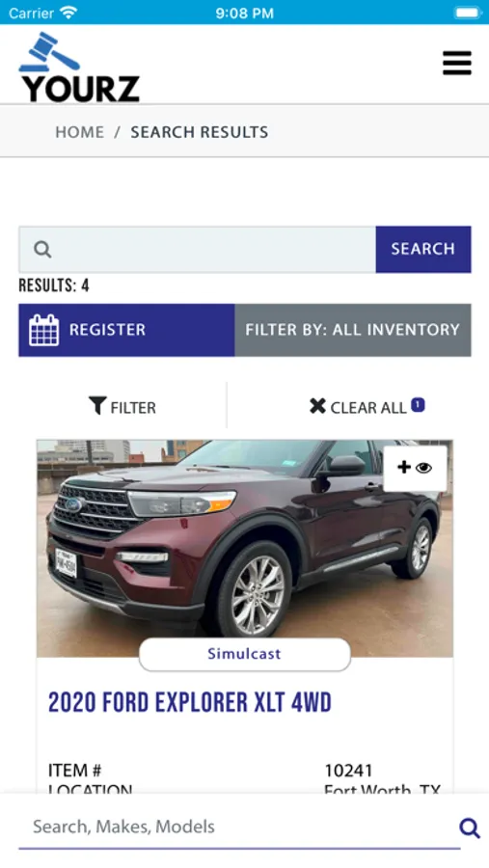Click the blue Search button

423,249
